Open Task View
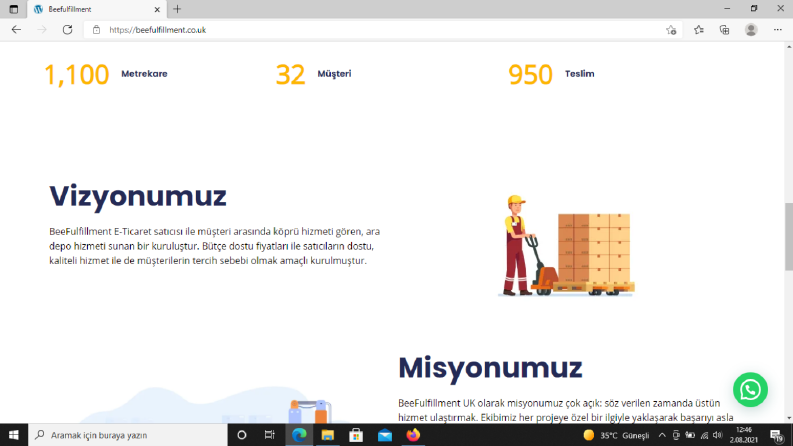Image resolution: width=793 pixels, height=446 pixels. pos(270,435)
